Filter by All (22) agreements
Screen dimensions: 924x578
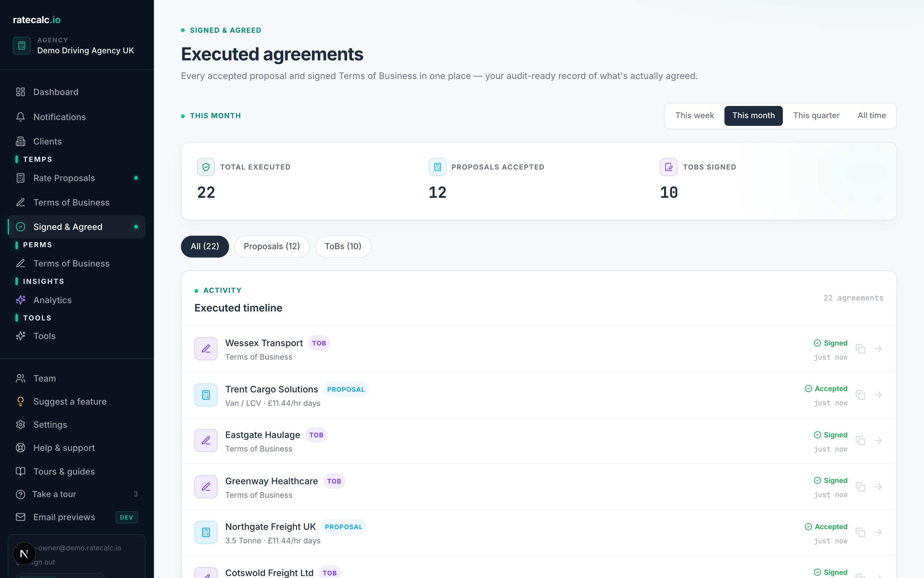point(205,247)
